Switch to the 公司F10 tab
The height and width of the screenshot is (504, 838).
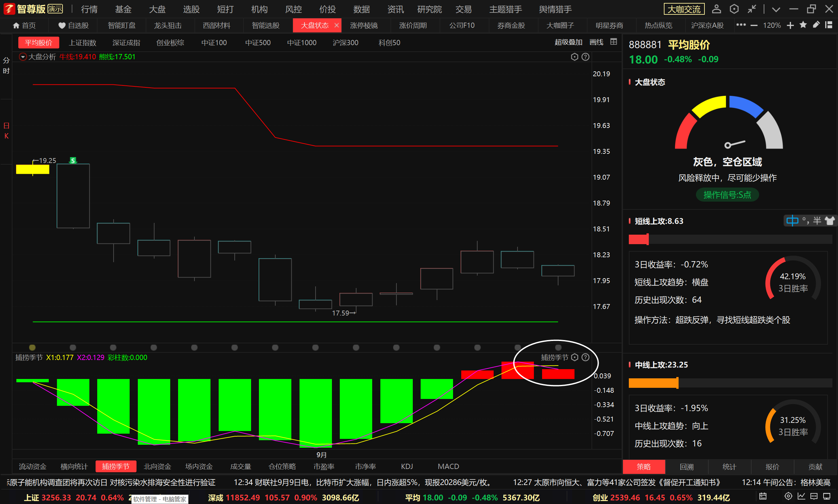pos(462,26)
